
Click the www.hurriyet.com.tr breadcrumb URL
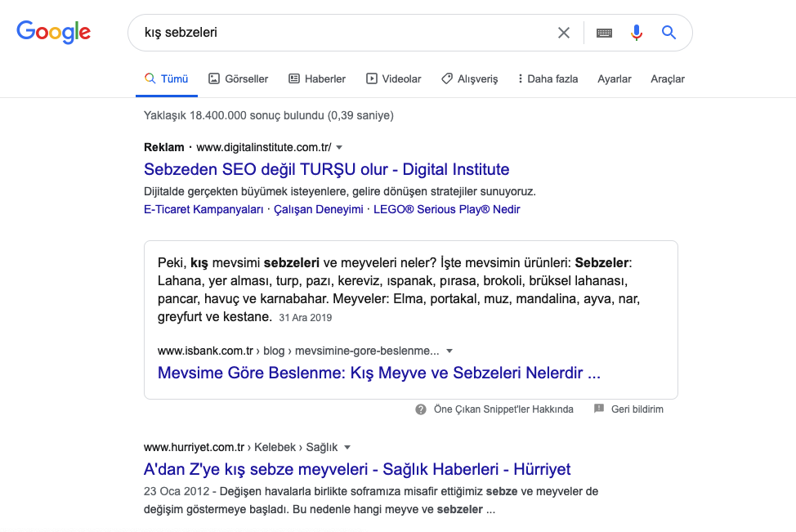pos(194,447)
